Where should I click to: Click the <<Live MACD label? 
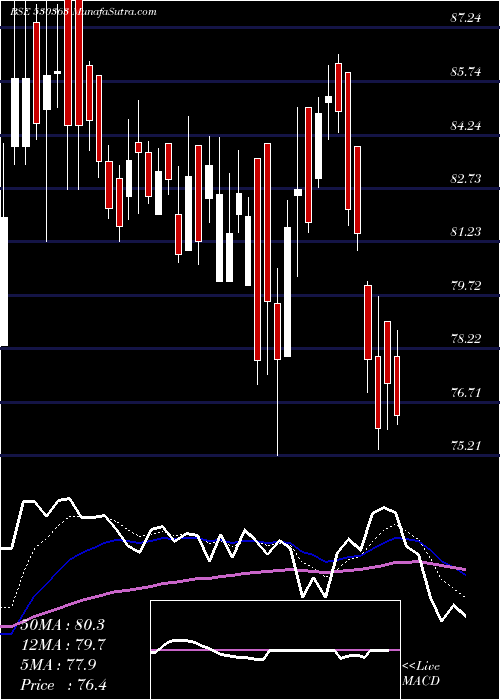421,674
